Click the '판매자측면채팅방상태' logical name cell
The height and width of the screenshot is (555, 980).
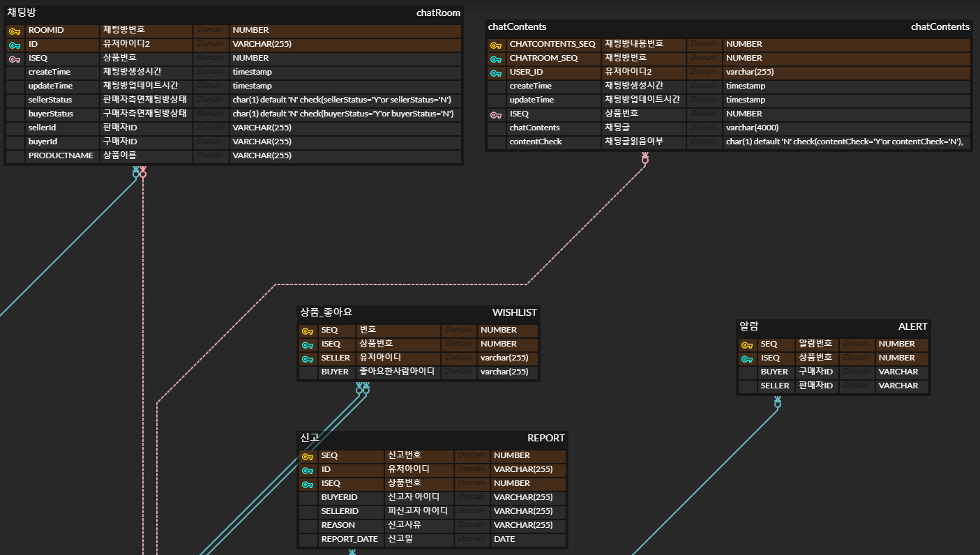[146, 100]
